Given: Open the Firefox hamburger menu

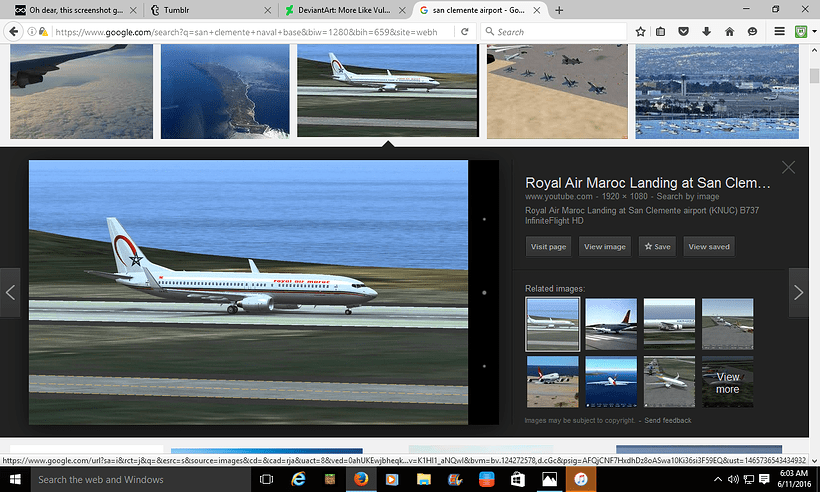Looking at the screenshot, I should point(779,32).
